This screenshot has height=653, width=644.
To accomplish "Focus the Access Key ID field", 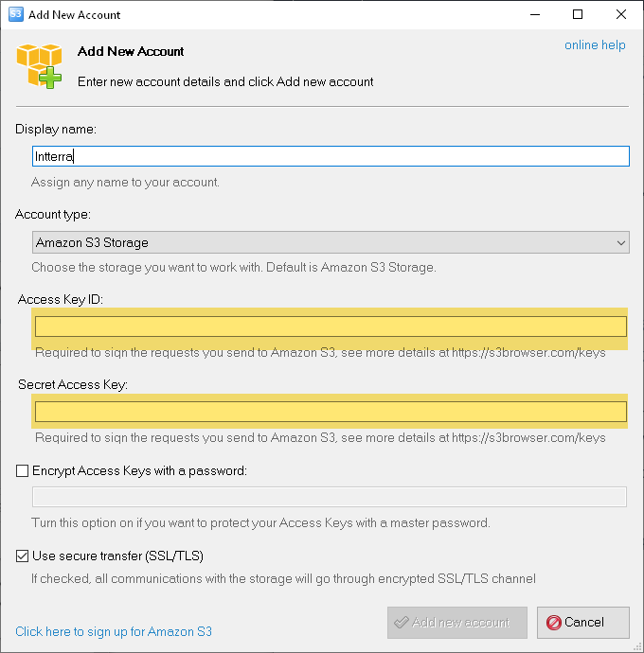I will (x=331, y=326).
